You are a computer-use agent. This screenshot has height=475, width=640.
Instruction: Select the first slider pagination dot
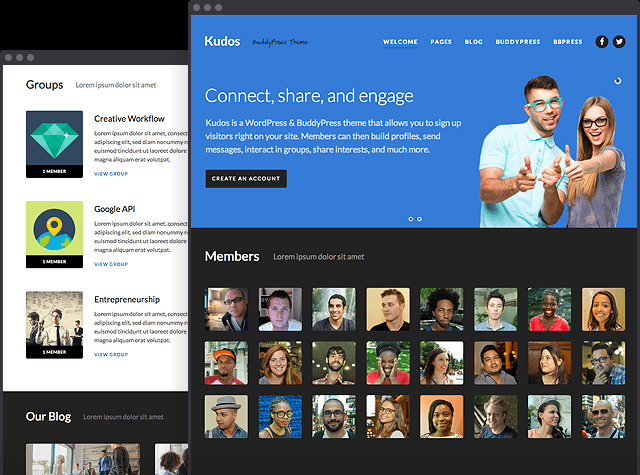(x=411, y=219)
